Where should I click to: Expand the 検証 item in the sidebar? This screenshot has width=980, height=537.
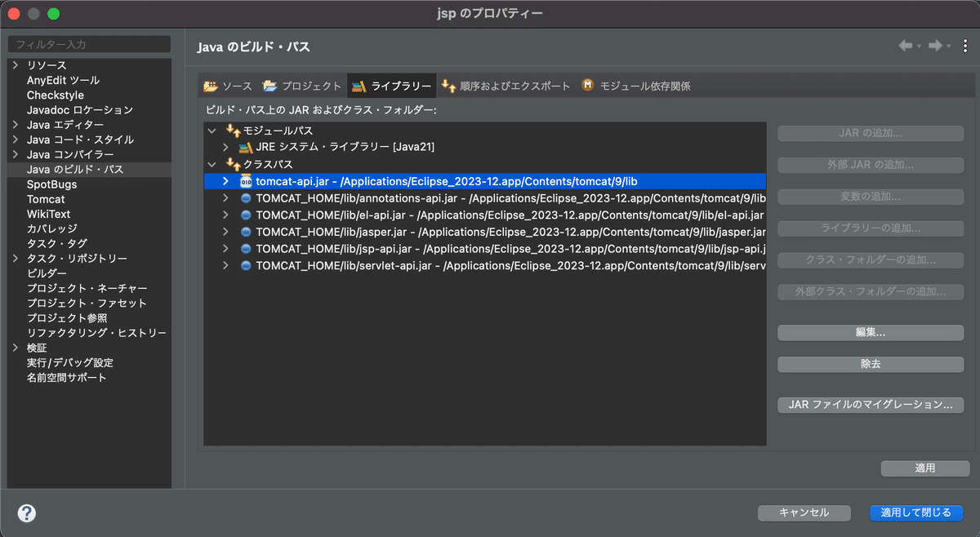coord(16,347)
